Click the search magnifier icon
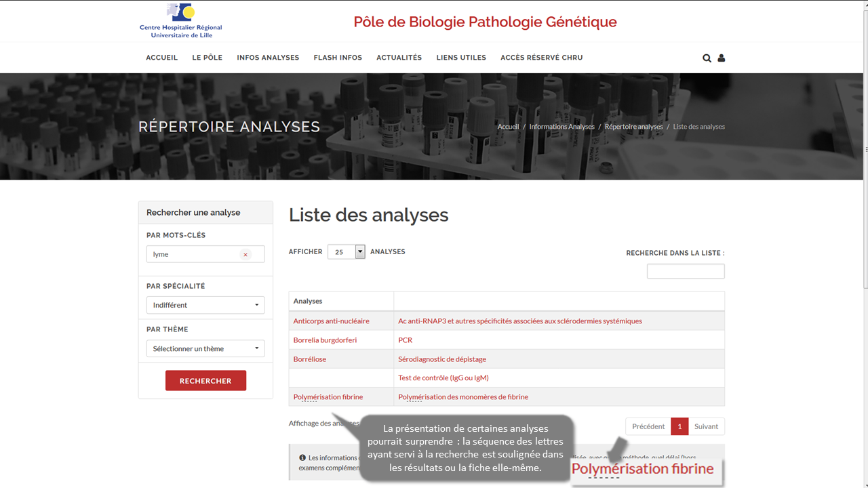868x488 pixels. click(707, 58)
